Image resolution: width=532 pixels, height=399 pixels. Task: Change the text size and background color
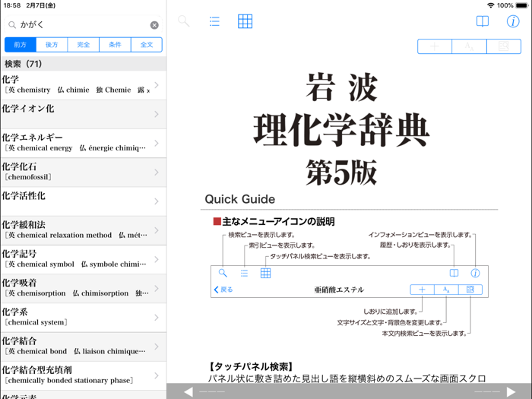[x=469, y=46]
